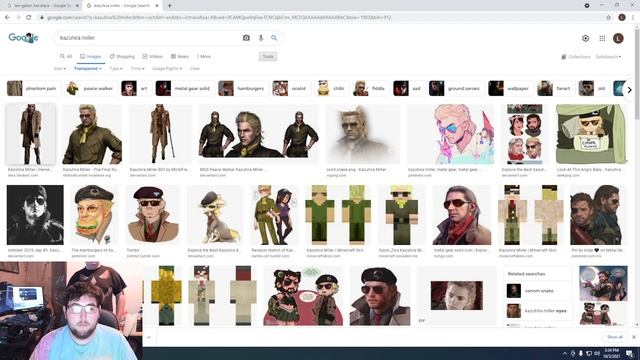This screenshot has height=360, width=640.
Task: Toggle the Tools button
Action: pos(268,56)
